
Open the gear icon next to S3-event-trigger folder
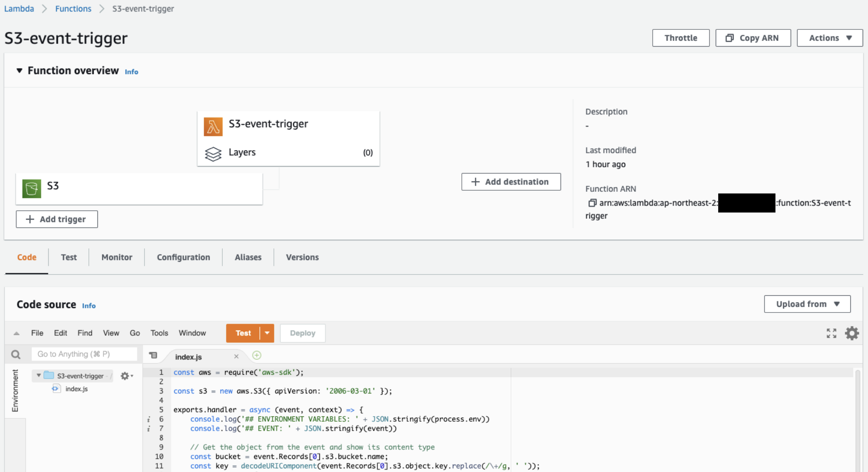click(125, 376)
